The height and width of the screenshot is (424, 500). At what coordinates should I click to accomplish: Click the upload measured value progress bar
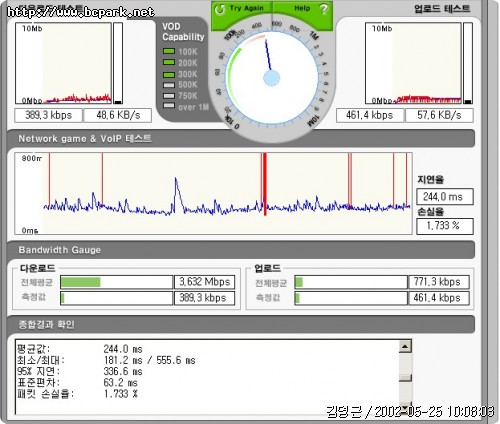(x=351, y=298)
